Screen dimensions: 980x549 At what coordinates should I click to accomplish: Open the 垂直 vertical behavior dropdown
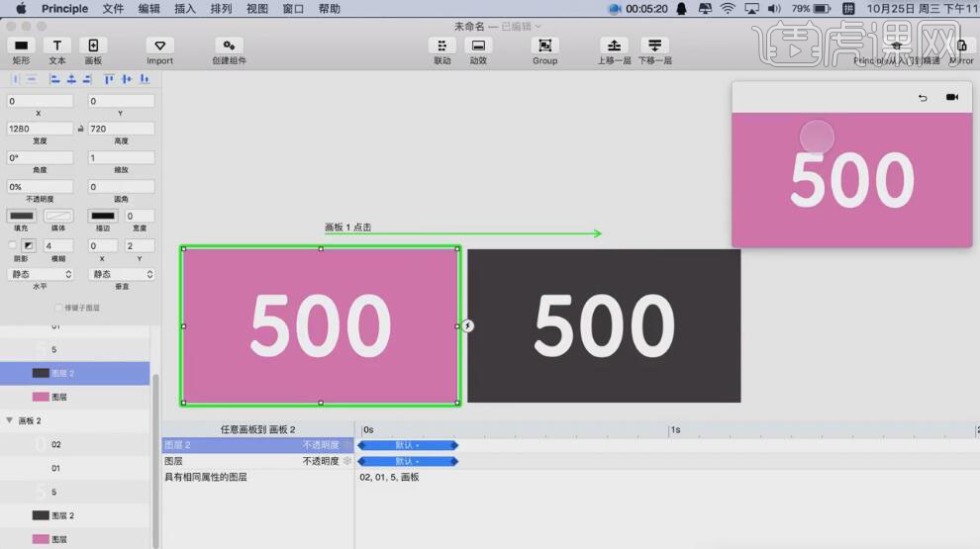122,274
